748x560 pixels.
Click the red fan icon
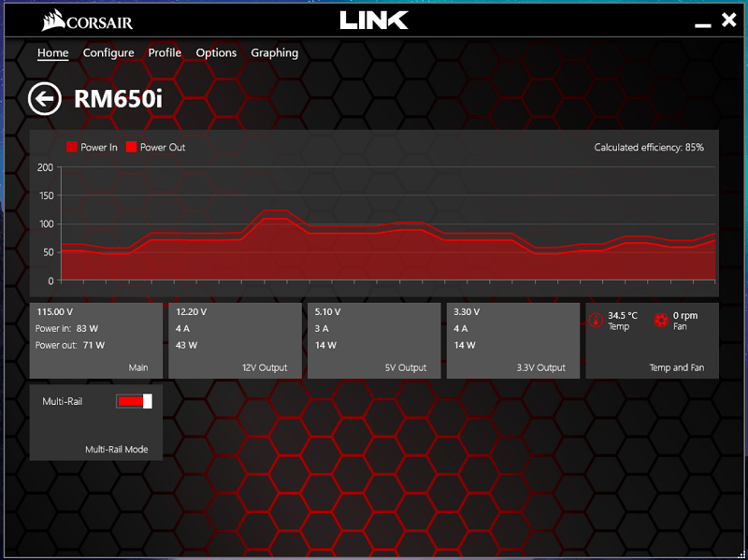click(661, 321)
